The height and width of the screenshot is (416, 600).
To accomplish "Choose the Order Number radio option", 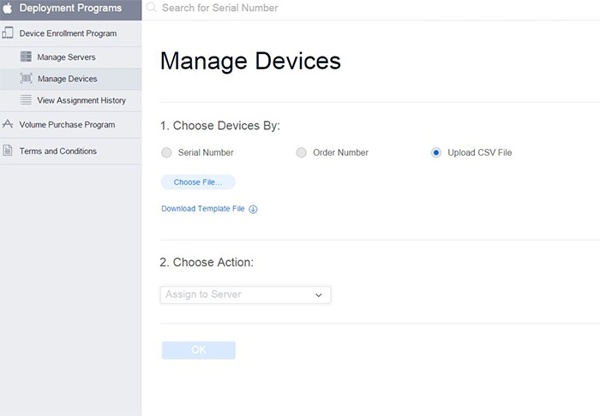I will [301, 152].
